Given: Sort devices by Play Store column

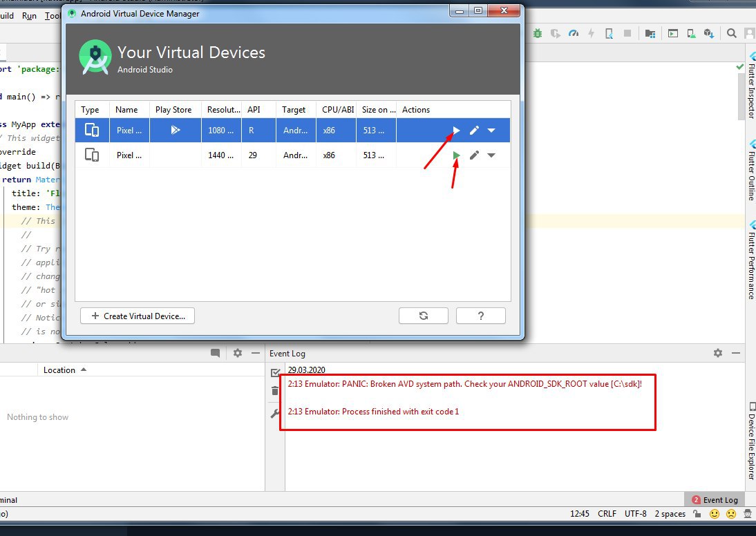Looking at the screenshot, I should [x=173, y=110].
